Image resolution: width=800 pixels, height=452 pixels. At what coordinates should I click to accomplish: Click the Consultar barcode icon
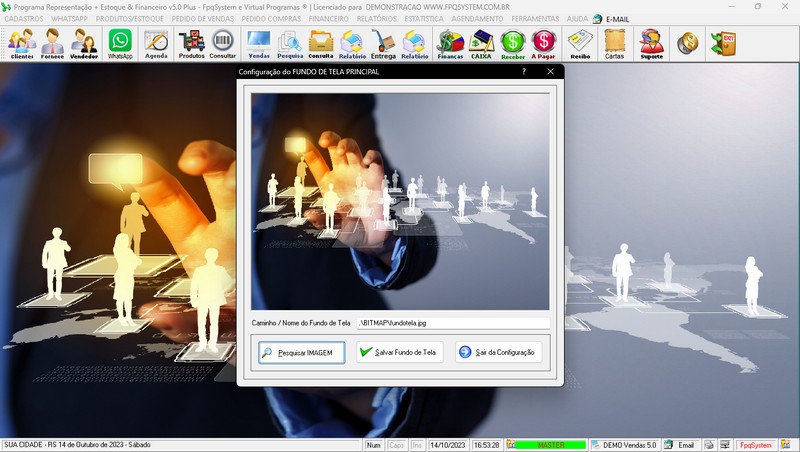tap(222, 44)
